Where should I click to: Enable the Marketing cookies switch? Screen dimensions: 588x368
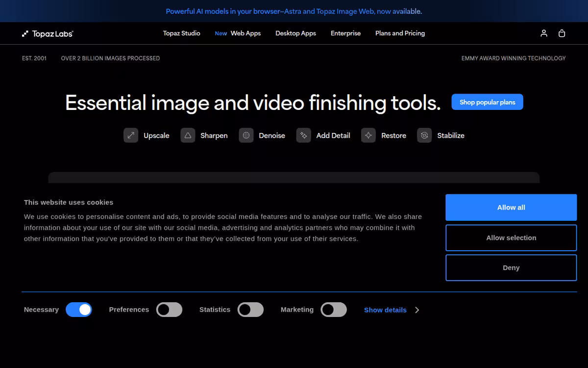[x=334, y=310]
